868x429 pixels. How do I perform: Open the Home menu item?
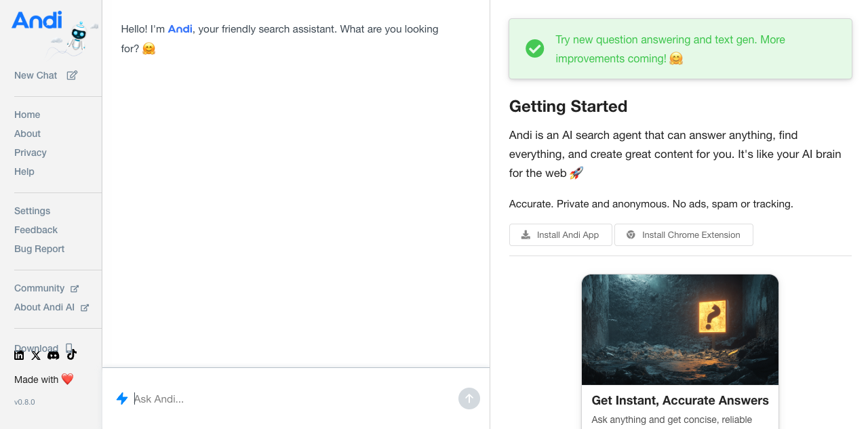(27, 115)
